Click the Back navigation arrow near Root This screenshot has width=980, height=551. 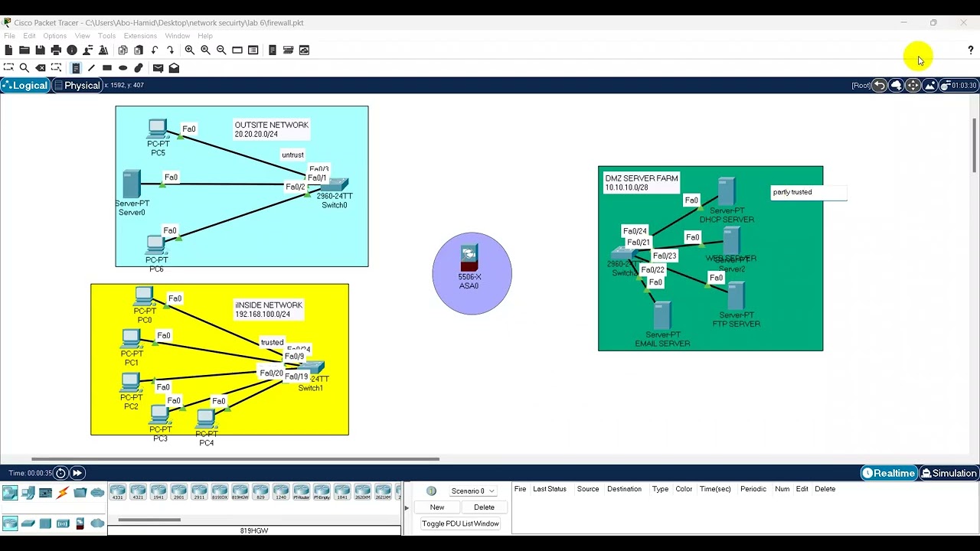point(880,85)
